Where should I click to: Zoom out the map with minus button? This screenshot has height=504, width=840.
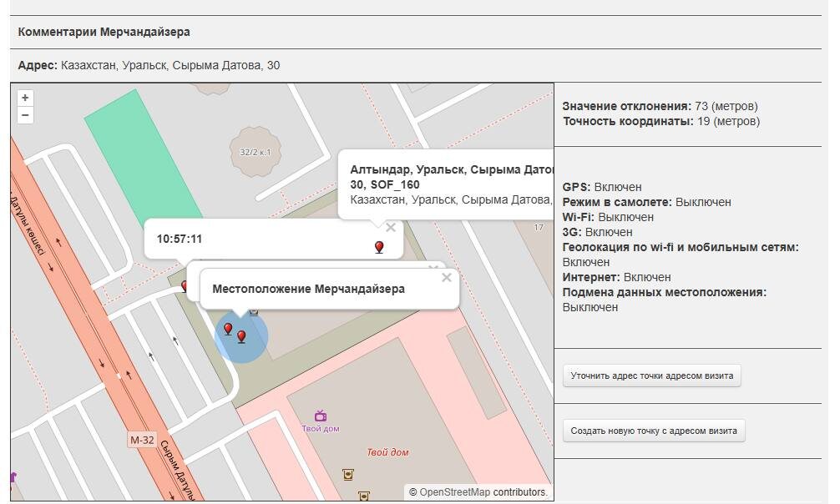coord(25,115)
